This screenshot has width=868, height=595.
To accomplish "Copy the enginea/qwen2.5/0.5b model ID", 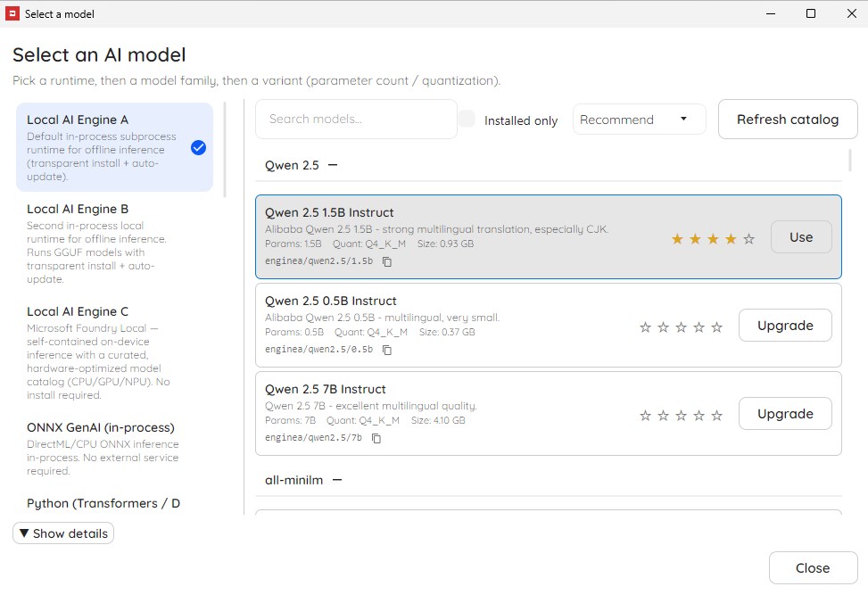I will click(x=387, y=350).
